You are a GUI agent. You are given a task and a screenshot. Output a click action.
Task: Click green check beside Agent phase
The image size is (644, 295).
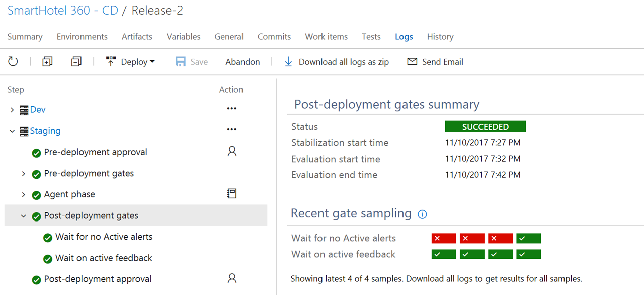(x=36, y=195)
